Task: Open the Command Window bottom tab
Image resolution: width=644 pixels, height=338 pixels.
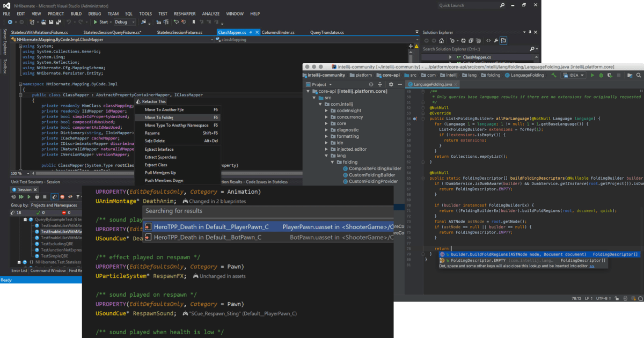Action: (x=48, y=270)
